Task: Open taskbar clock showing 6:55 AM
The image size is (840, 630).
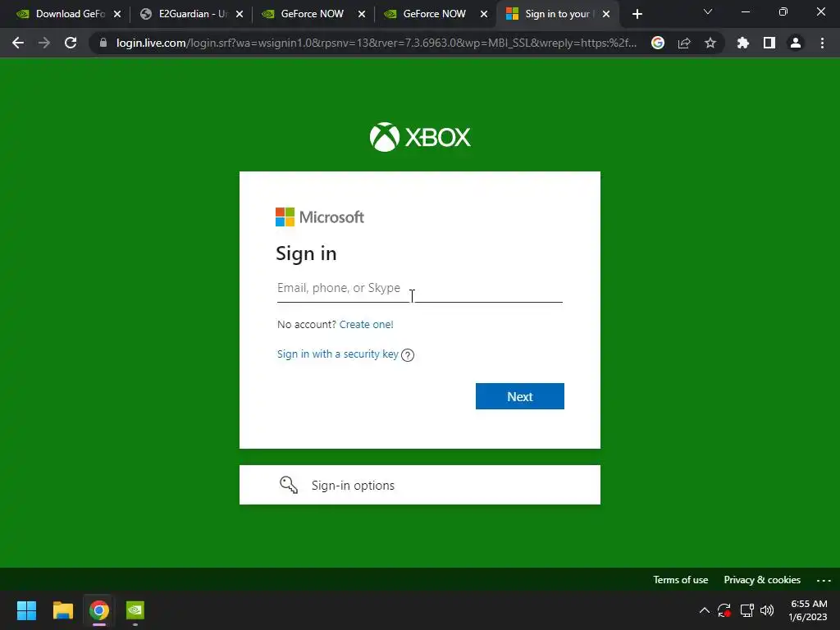Action: click(x=808, y=610)
